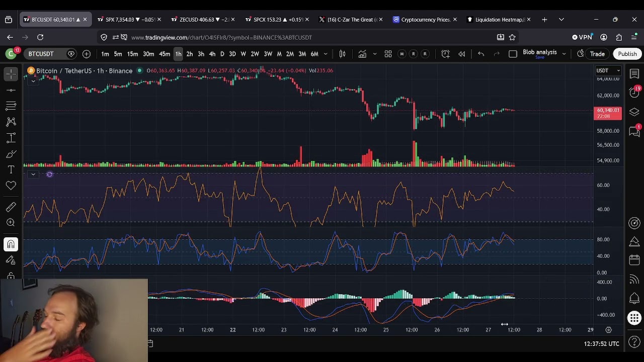Open the VPN button in browser toolbar
Screen dimensions: 644x362
pyautogui.click(x=583, y=37)
